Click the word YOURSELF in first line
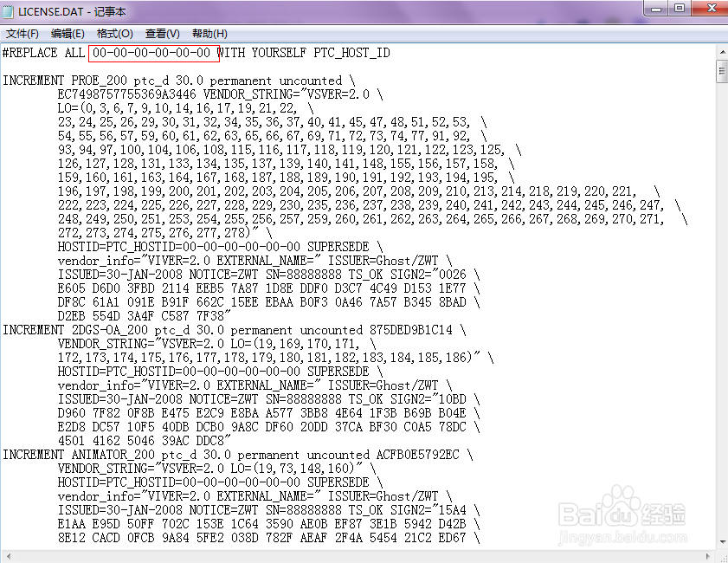Image resolution: width=728 pixels, height=563 pixels. pyautogui.click(x=279, y=53)
